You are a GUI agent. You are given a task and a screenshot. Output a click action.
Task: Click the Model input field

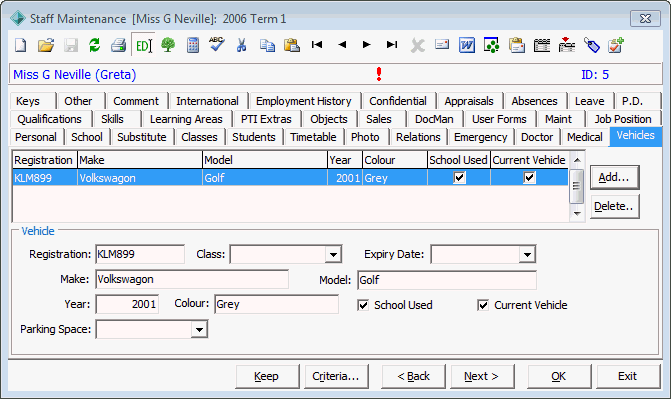coord(447,280)
